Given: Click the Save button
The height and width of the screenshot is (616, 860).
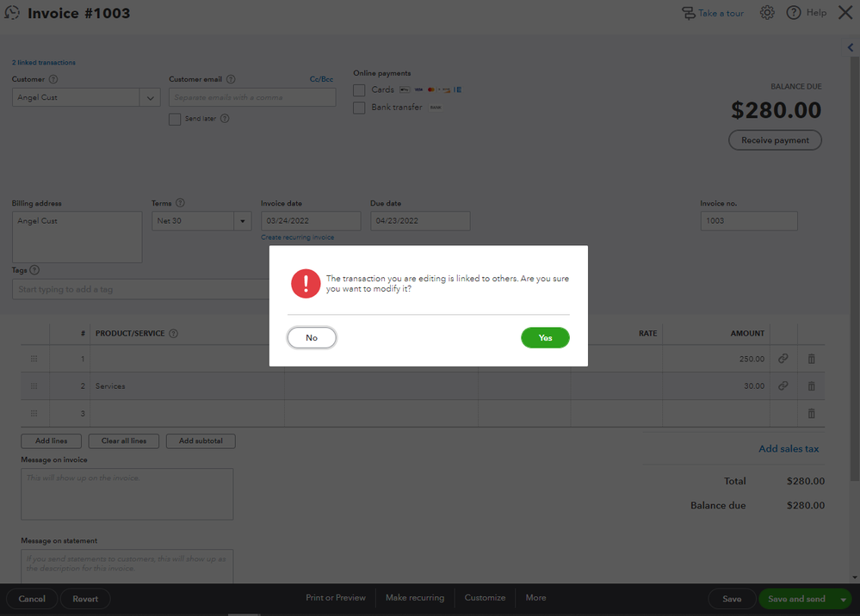Looking at the screenshot, I should click(732, 599).
